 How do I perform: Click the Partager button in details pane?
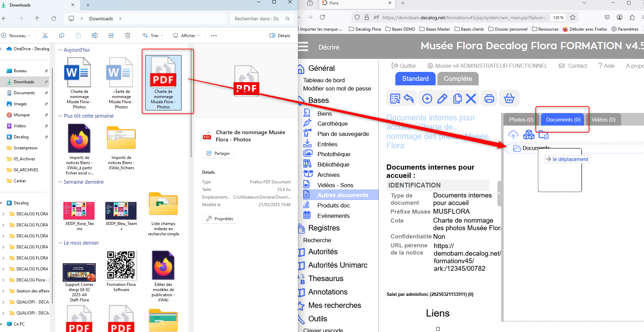[x=218, y=153]
